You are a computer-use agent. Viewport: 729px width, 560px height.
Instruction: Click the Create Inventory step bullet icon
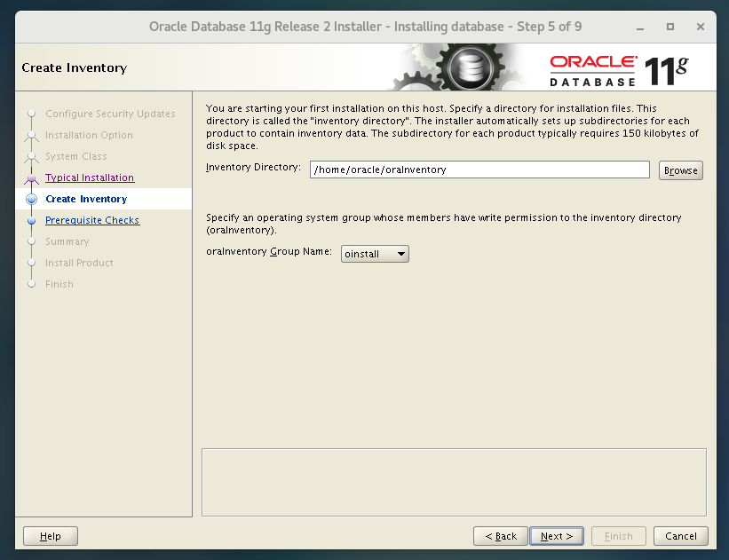click(x=32, y=199)
